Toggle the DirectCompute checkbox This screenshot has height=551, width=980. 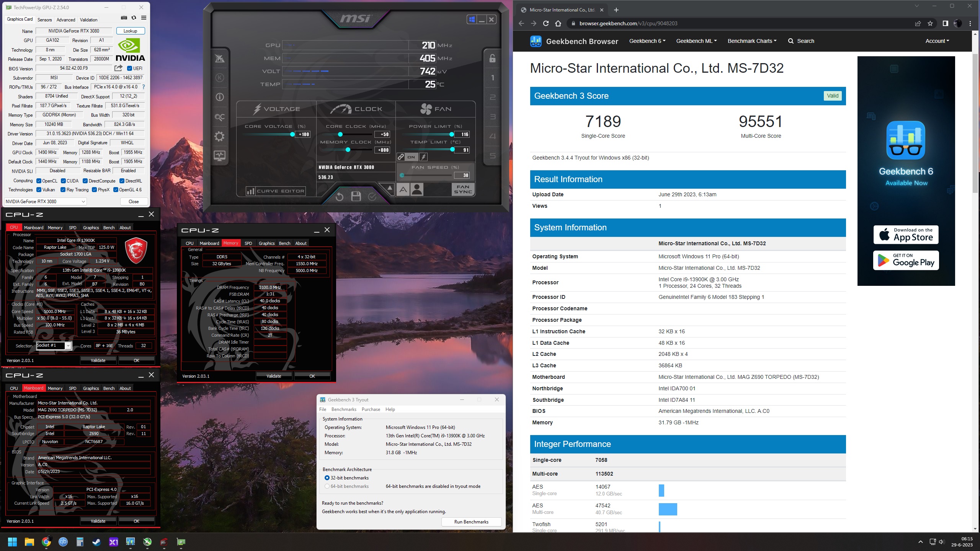click(x=85, y=181)
